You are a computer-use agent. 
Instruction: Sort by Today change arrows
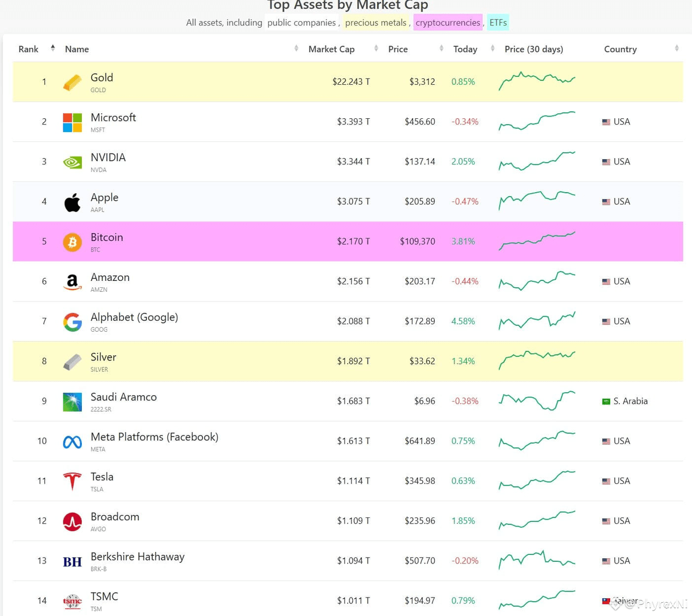[x=492, y=48]
